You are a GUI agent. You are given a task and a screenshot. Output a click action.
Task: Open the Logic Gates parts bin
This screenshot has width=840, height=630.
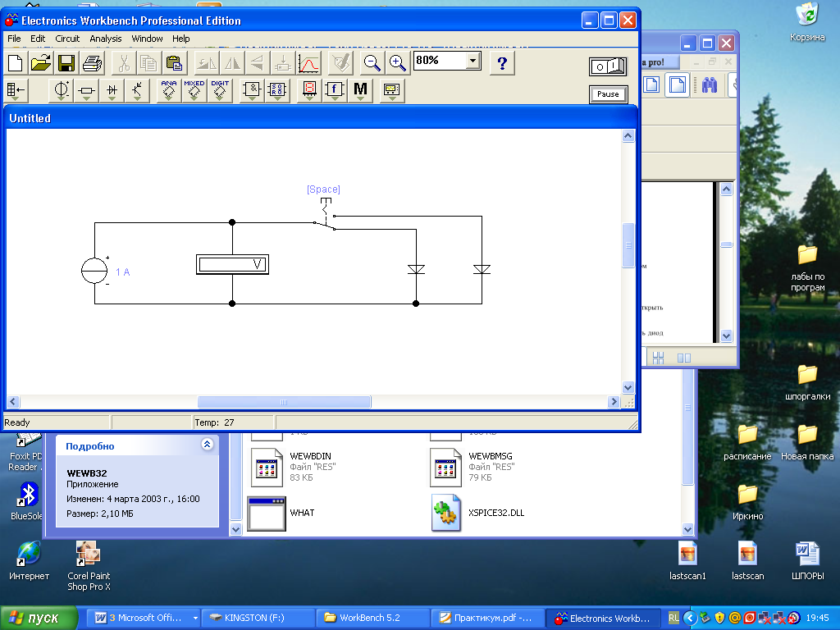pyautogui.click(x=252, y=90)
